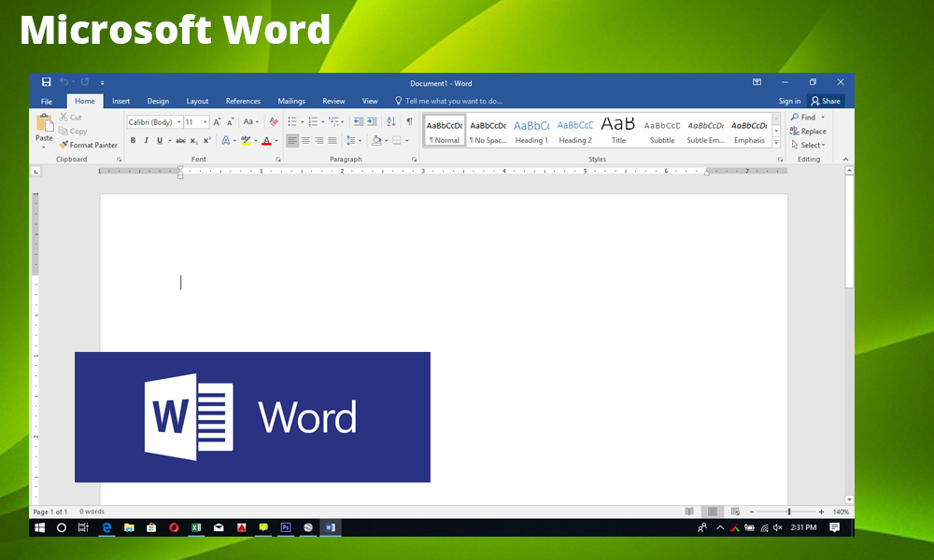Viewport: 934px width, 560px height.
Task: Open the Action Center notification icon
Action: point(834,527)
